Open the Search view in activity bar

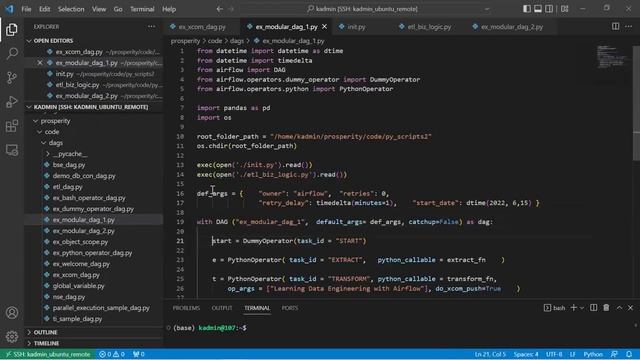click(12, 53)
